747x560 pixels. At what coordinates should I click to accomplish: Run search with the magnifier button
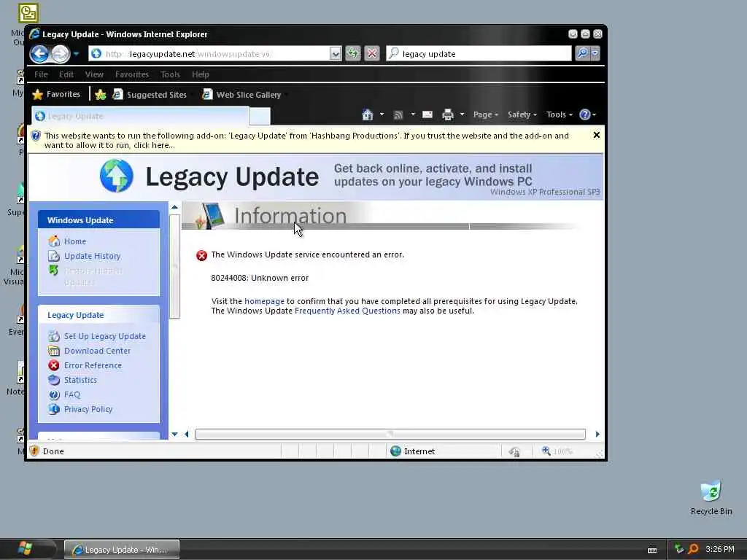coord(582,53)
